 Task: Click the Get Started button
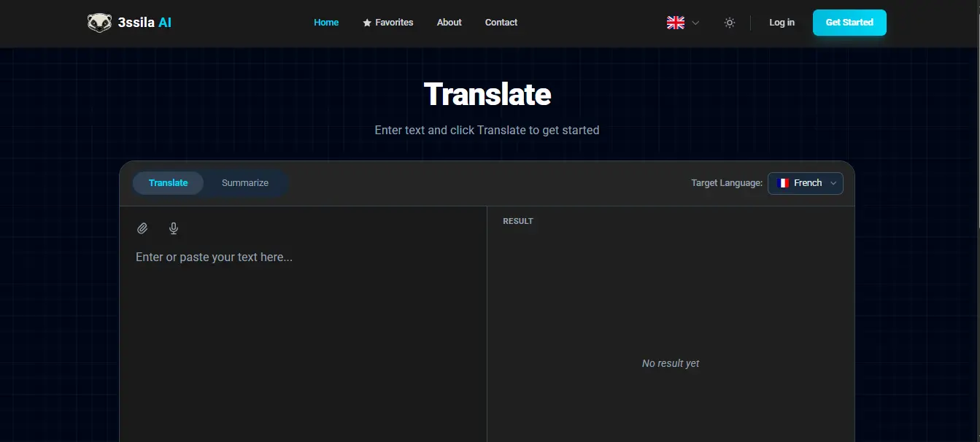pos(849,23)
